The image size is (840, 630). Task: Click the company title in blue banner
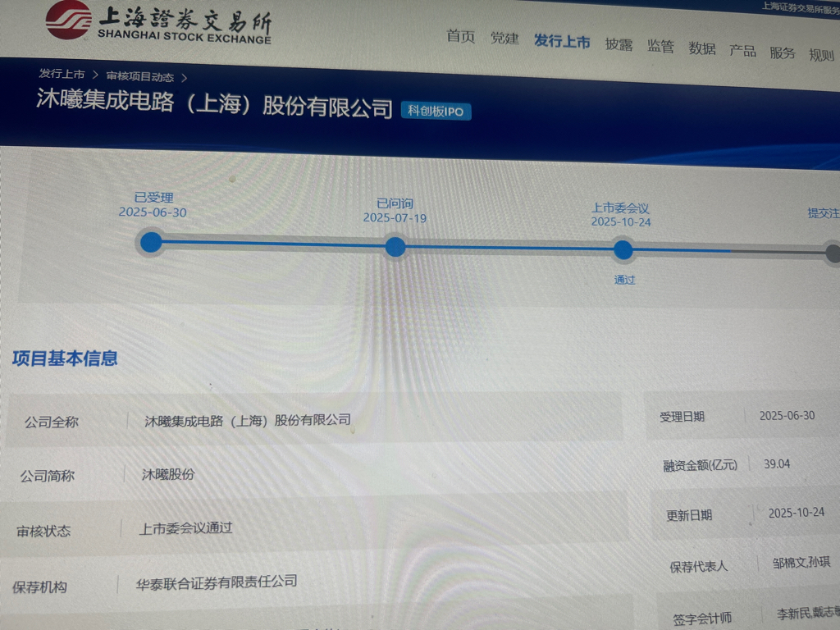[x=214, y=103]
